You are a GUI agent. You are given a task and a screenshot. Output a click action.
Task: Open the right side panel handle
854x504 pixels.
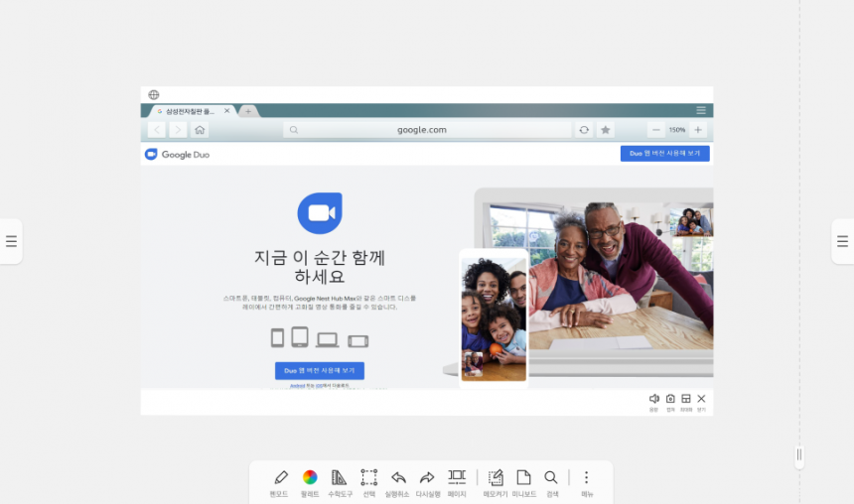tap(842, 241)
